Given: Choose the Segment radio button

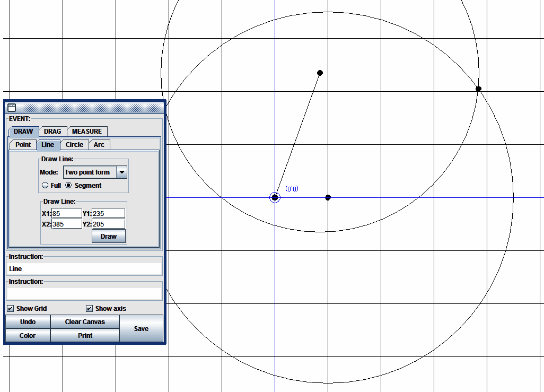Looking at the screenshot, I should (x=68, y=186).
